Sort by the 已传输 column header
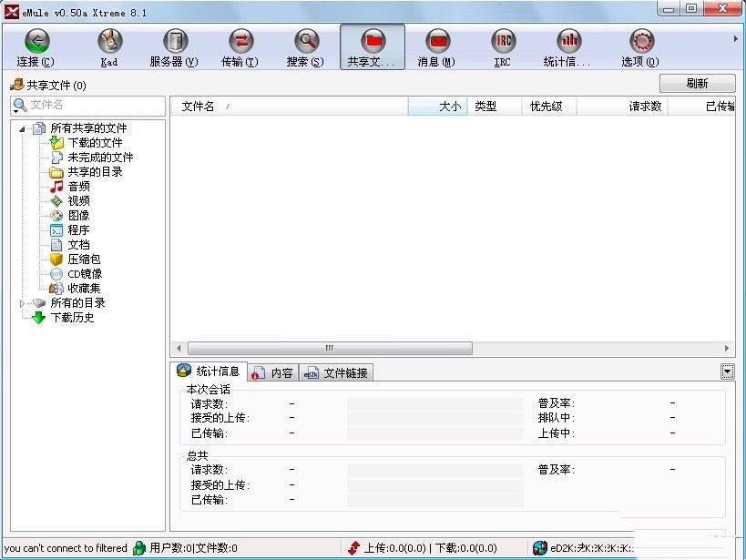 tap(701, 107)
